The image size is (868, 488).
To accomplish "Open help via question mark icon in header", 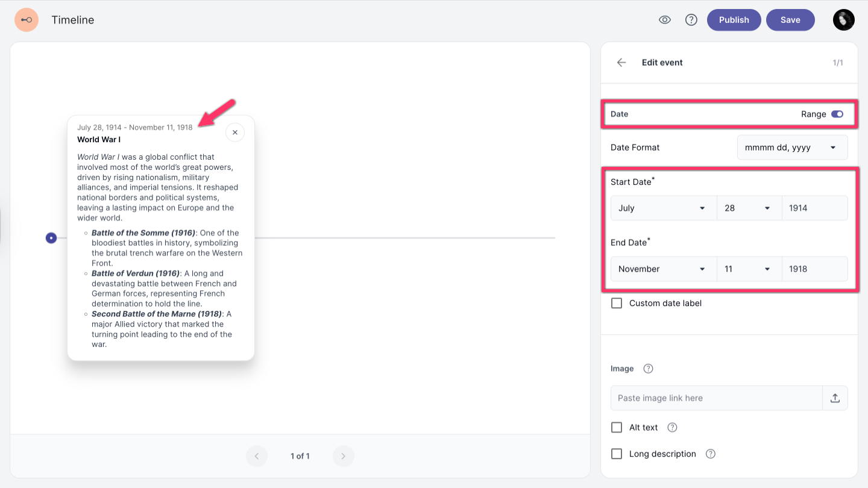I will coord(691,20).
